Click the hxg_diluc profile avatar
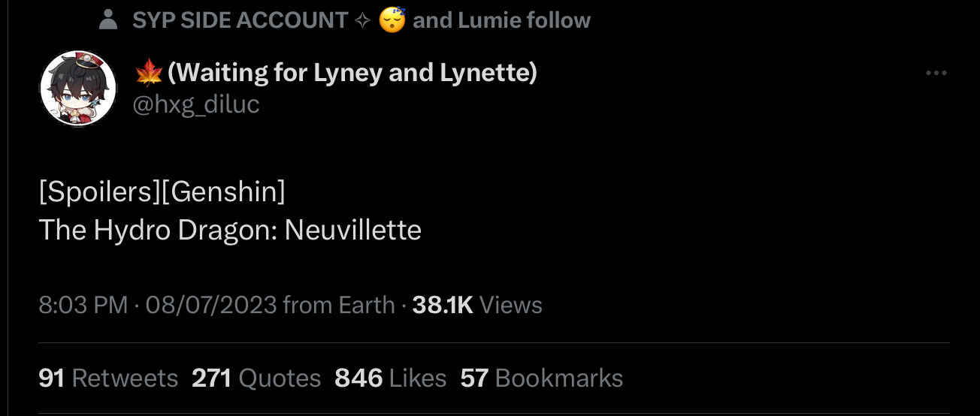 (77, 89)
